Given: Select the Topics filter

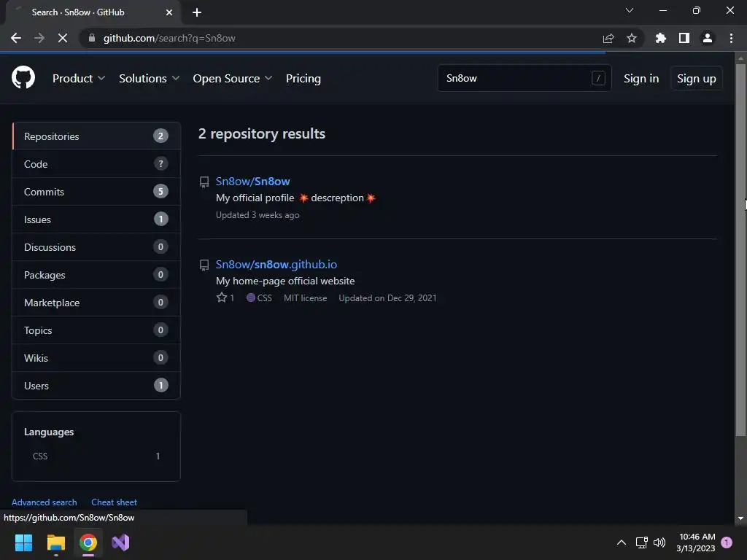Looking at the screenshot, I should pos(96,330).
